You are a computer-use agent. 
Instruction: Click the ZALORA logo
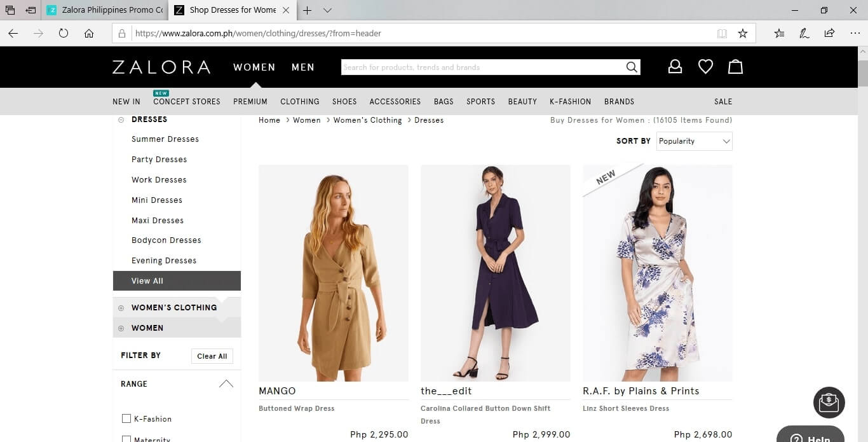(x=161, y=67)
